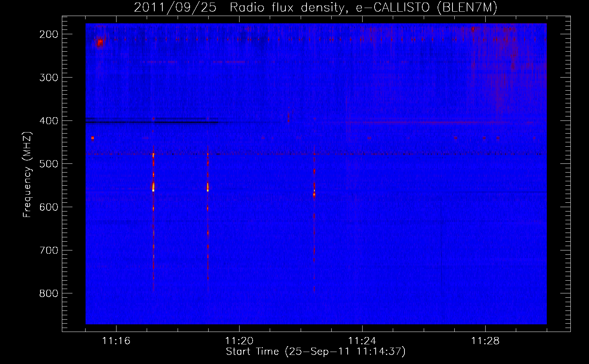Image resolution: width=589 pixels, height=364 pixels.
Task: Click the 11:16 time tick label
Action: click(x=116, y=341)
